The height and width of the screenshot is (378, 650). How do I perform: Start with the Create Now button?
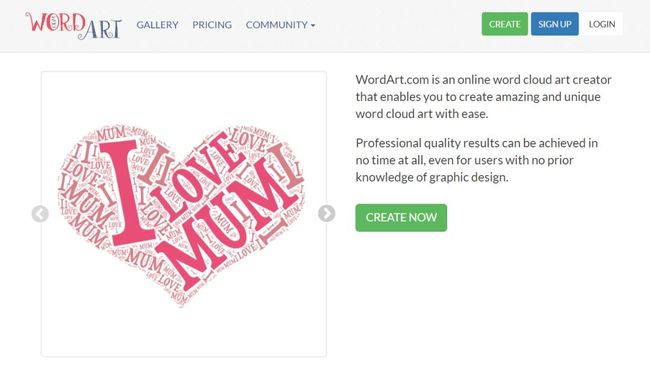(401, 218)
